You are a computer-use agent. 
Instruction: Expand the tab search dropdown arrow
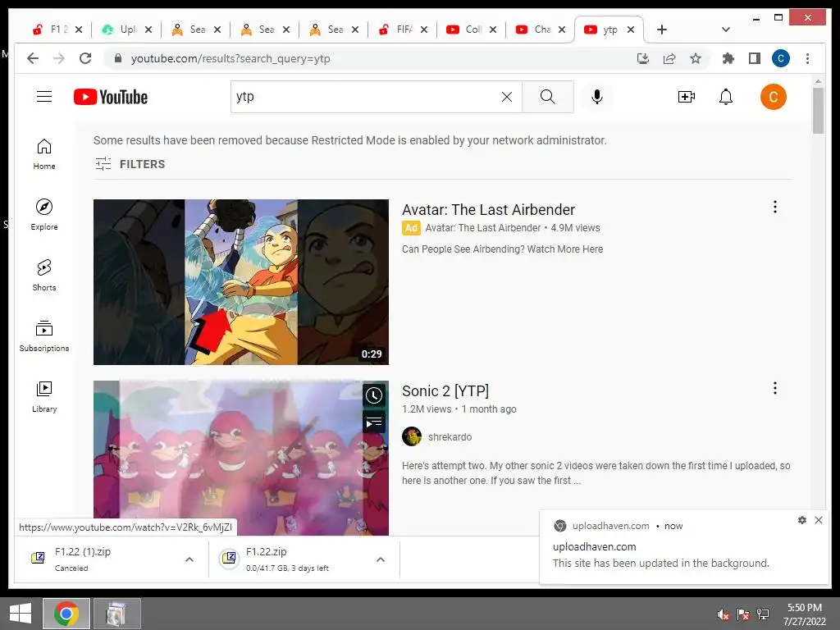click(725, 30)
